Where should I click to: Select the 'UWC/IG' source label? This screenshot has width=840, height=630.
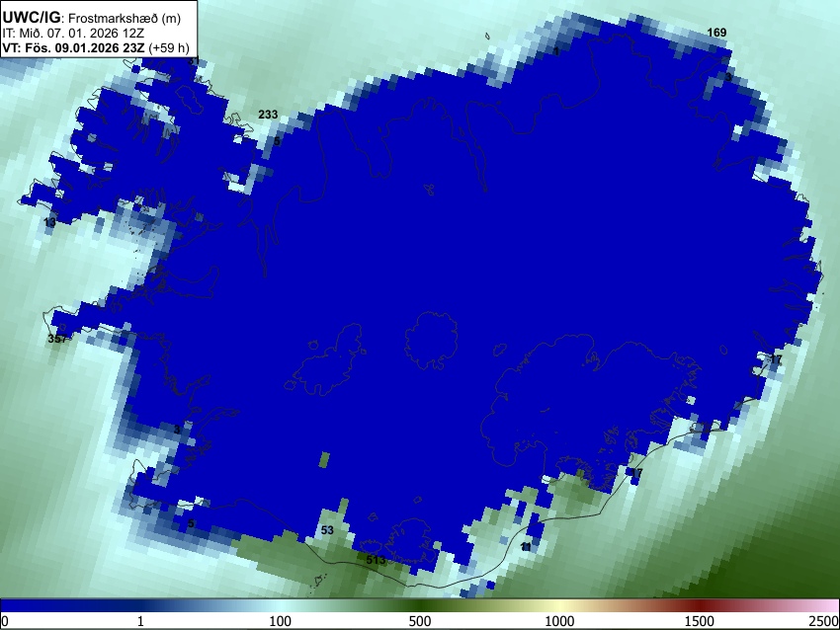31,18
